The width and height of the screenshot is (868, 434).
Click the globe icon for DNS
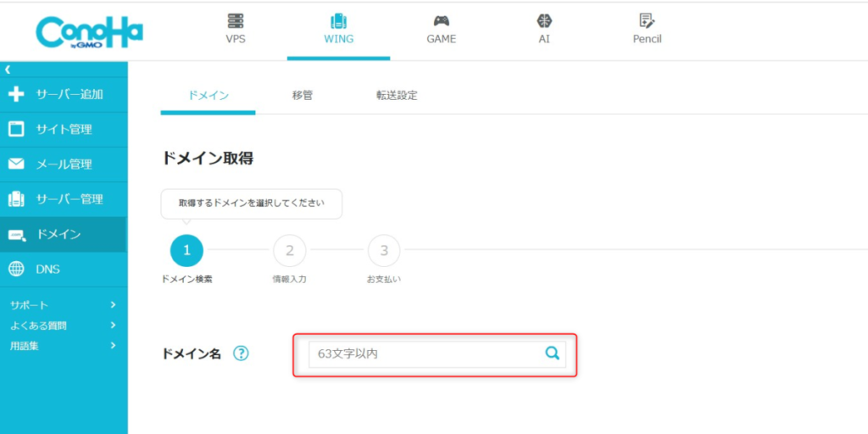(17, 270)
